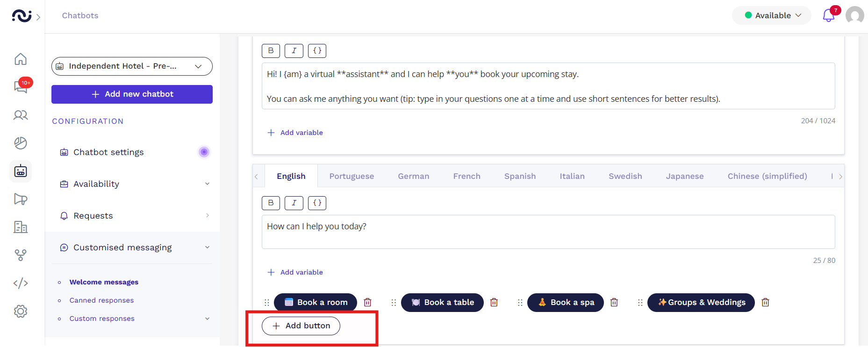Toggle italic in the welcome message editor
868x347 pixels.
coord(294,51)
